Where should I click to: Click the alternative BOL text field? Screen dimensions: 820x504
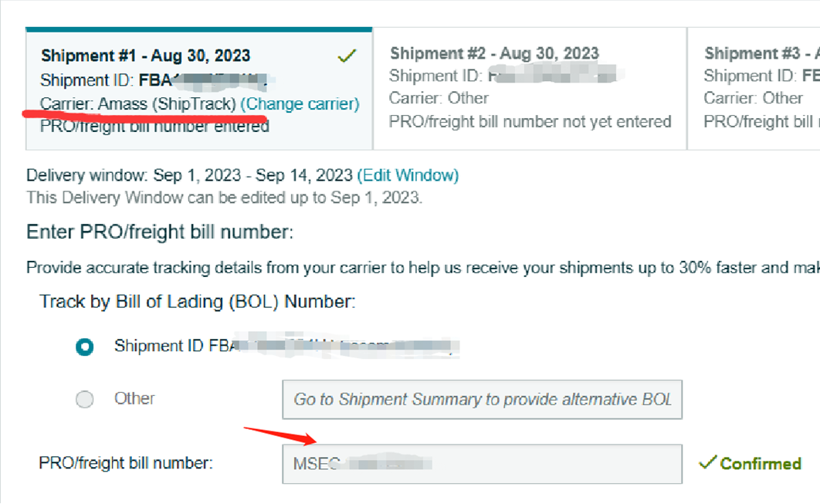pos(482,400)
